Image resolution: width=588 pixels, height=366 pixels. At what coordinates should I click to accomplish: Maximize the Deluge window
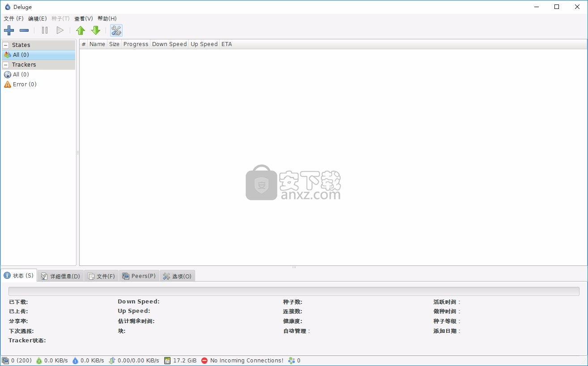click(x=557, y=7)
